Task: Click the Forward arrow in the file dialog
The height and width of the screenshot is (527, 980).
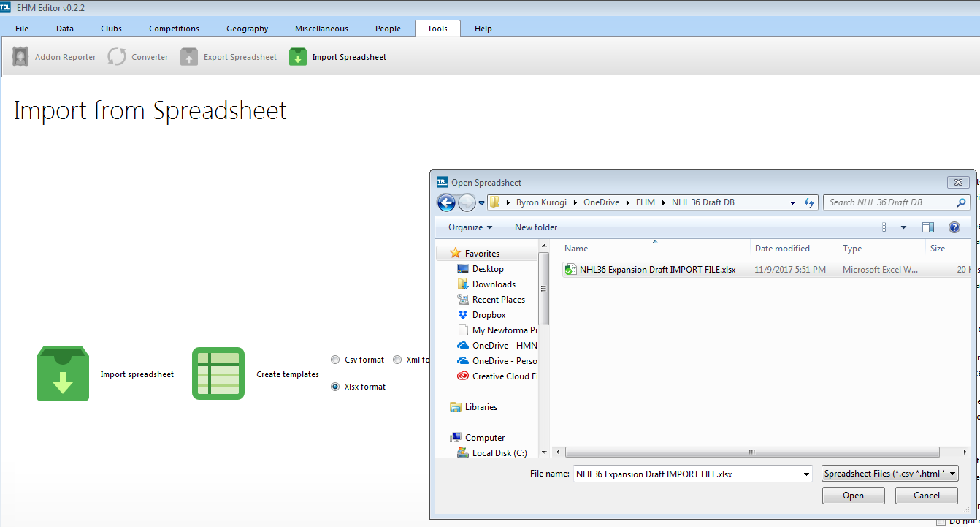Action: (467, 202)
